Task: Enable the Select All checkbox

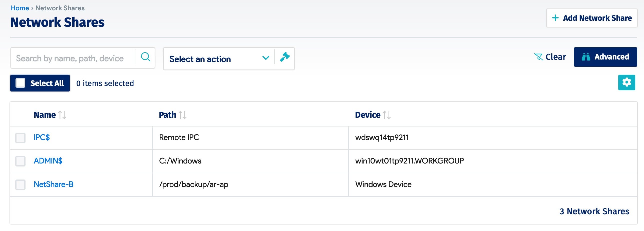Action: pos(21,83)
